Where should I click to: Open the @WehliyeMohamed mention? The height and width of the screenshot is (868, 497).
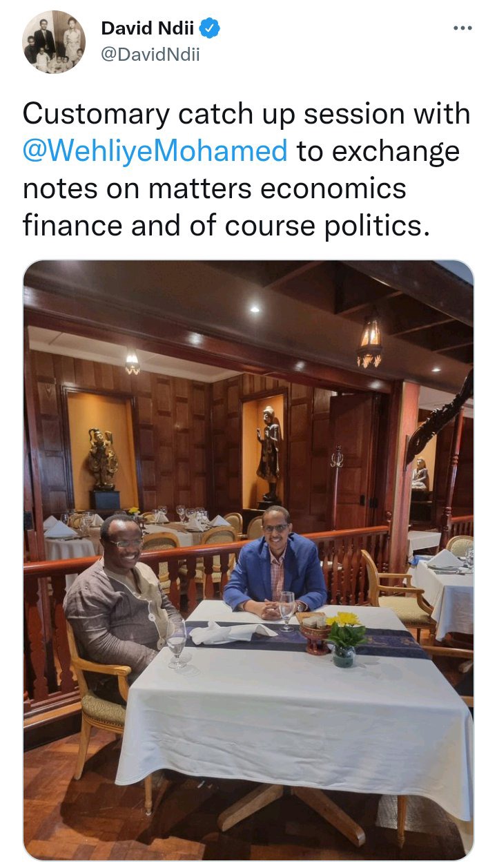click(x=155, y=151)
